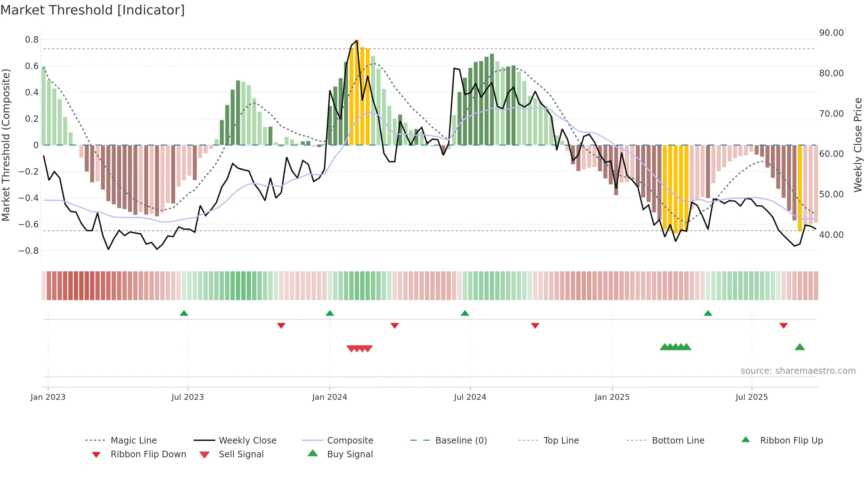Click the red sell signal cluster in early 2024

click(359, 348)
